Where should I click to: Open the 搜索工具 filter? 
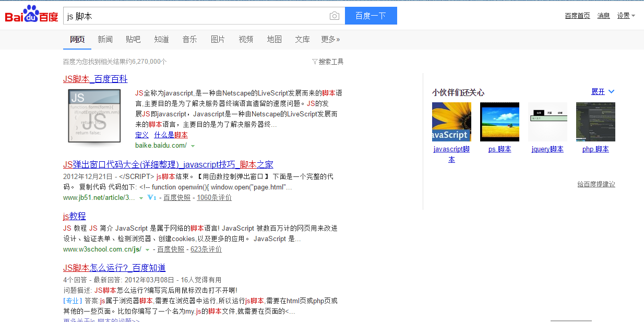click(x=328, y=62)
